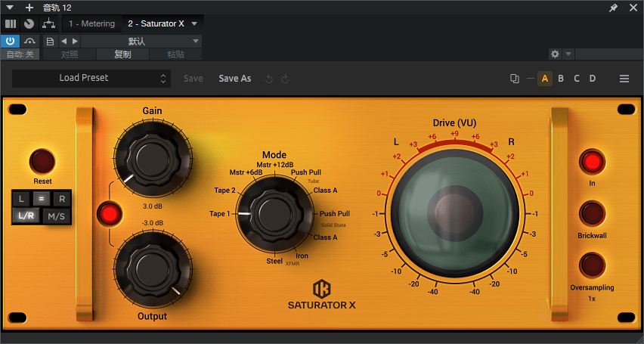This screenshot has height=344, width=644.
Task: Open the plugin window dropdown triangle
Action: [x=11, y=8]
